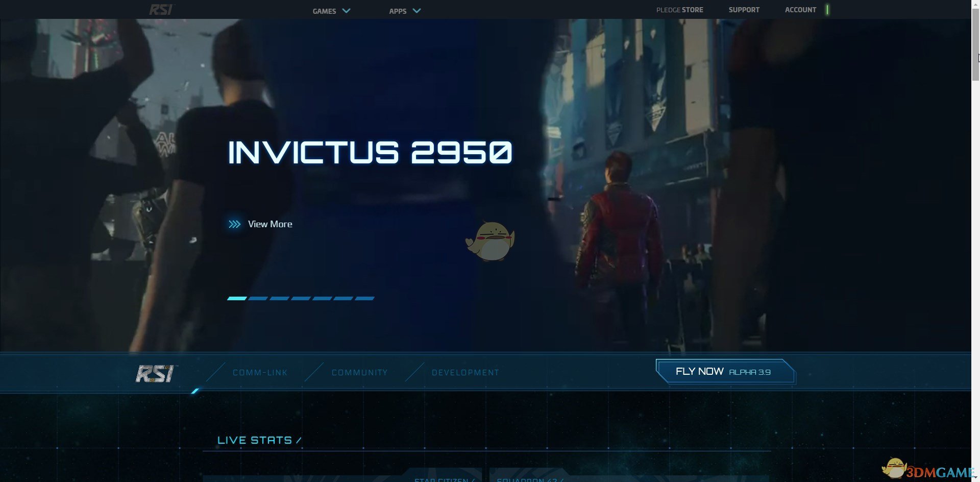Switch to the COMM-LINK tab
This screenshot has height=482, width=980.
260,373
